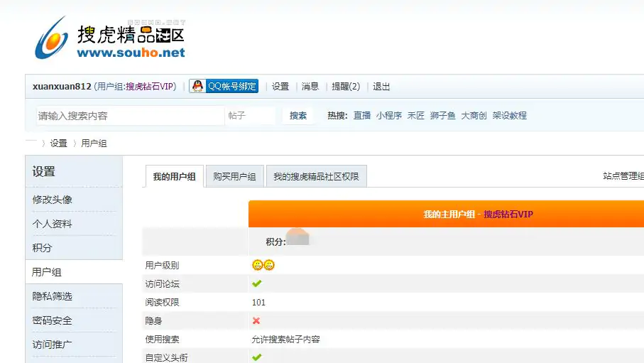This screenshot has height=363, width=644.
Task: Click the 用户级别 row label
Action: (162, 266)
